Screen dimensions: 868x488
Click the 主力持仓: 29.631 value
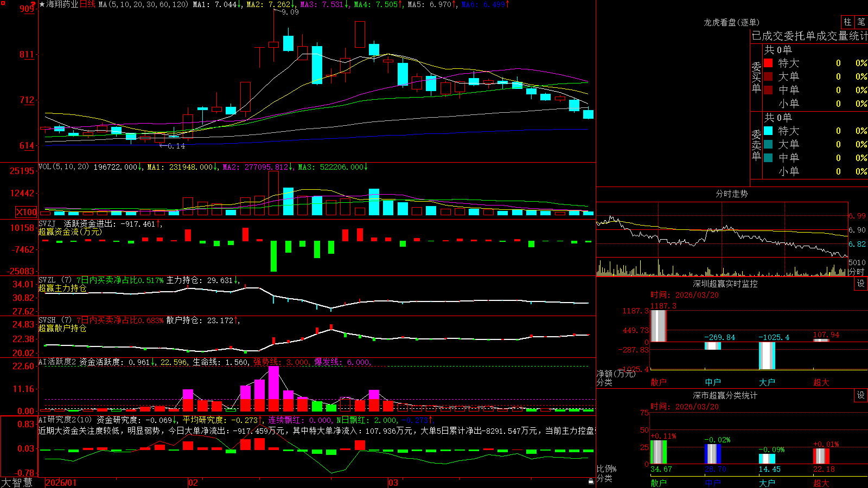[199, 280]
